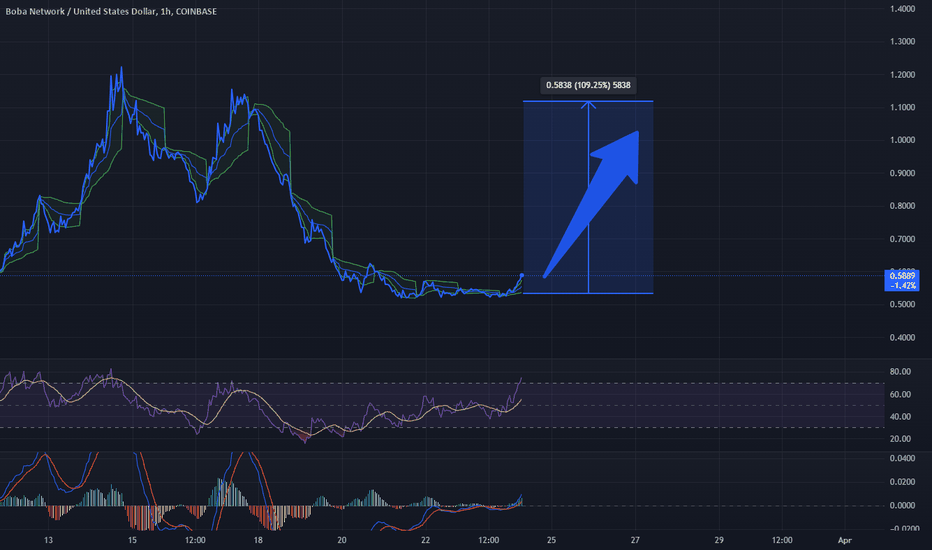Pick the date label 15 on time axis
932x550 pixels.
(x=132, y=540)
